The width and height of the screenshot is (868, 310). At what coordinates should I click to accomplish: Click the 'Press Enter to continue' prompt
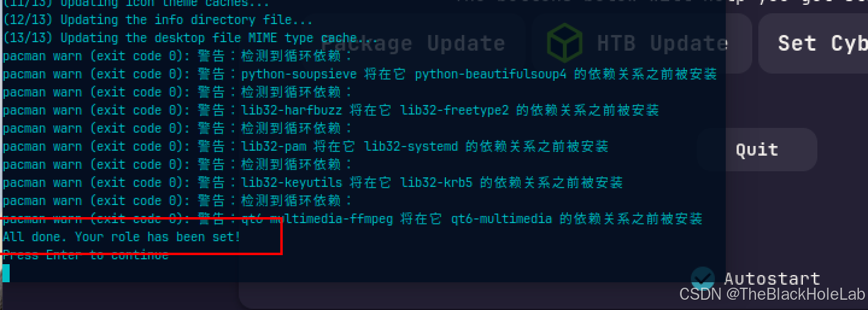point(86,255)
